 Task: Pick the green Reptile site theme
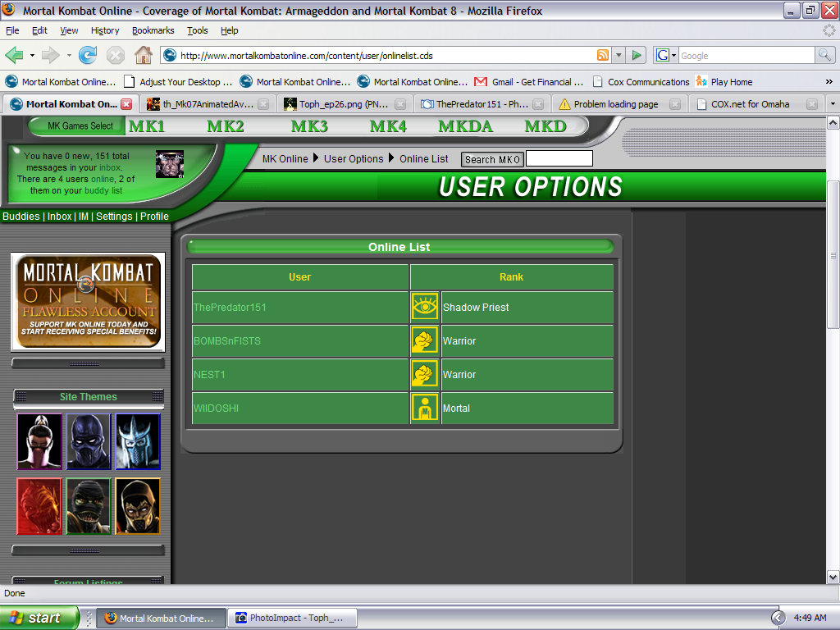click(x=89, y=506)
